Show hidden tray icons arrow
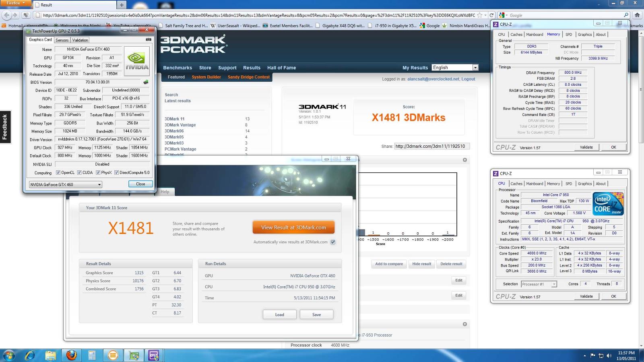Screen dimensions: 644x362 click(584, 356)
